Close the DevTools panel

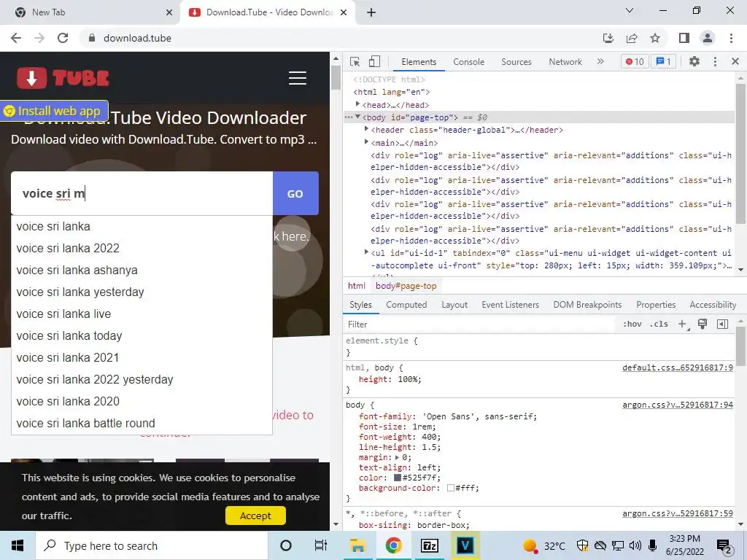[x=735, y=61]
